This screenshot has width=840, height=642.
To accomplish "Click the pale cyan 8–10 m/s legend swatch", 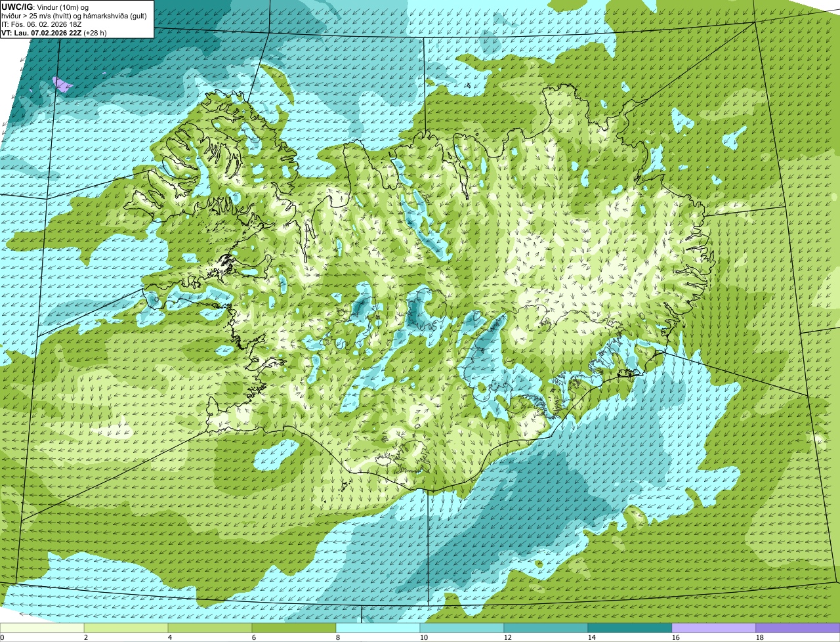I will [379, 628].
